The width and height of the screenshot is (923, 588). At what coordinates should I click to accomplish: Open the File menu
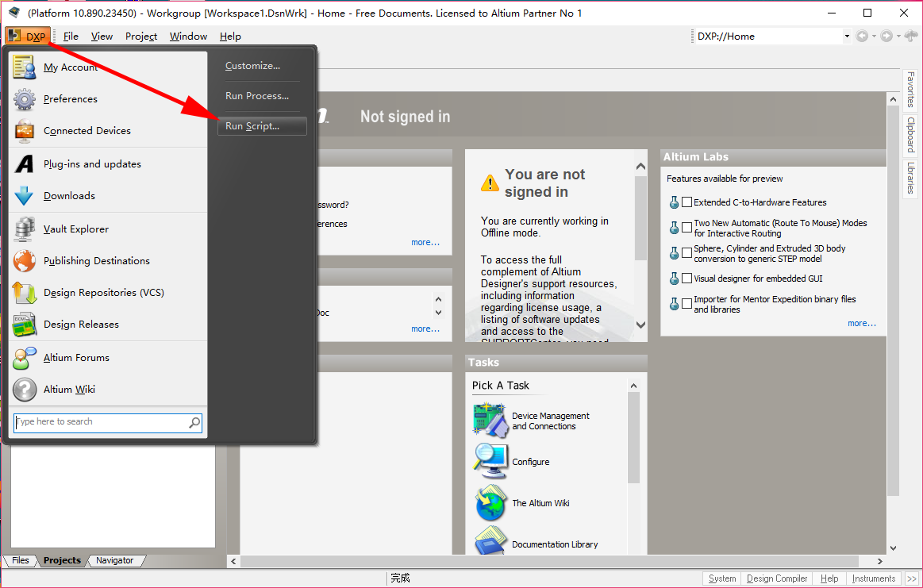tap(71, 36)
